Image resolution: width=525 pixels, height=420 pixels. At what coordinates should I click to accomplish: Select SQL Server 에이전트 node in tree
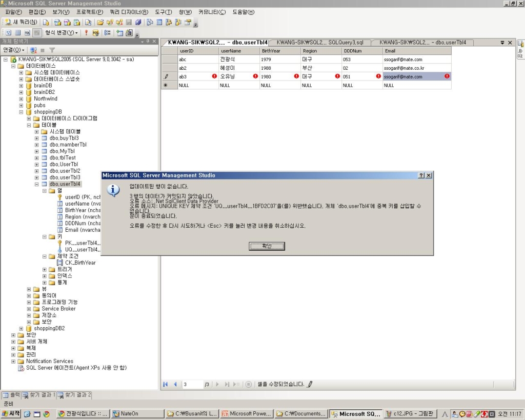[76, 368]
